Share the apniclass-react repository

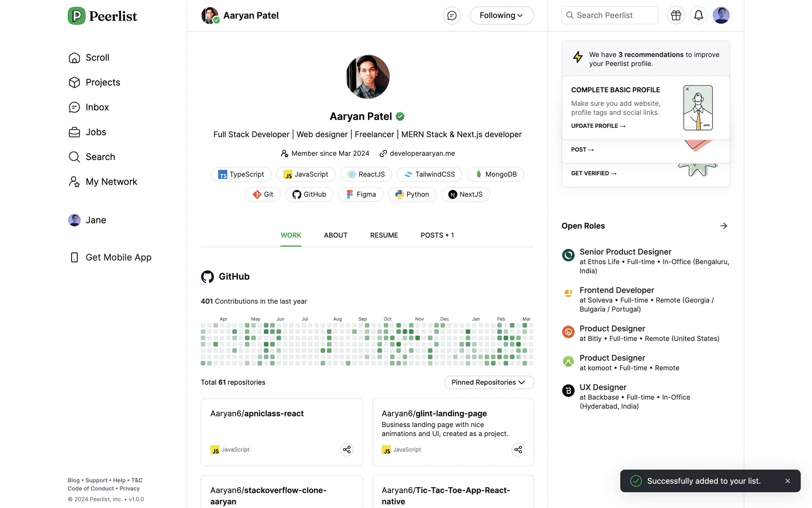click(347, 450)
